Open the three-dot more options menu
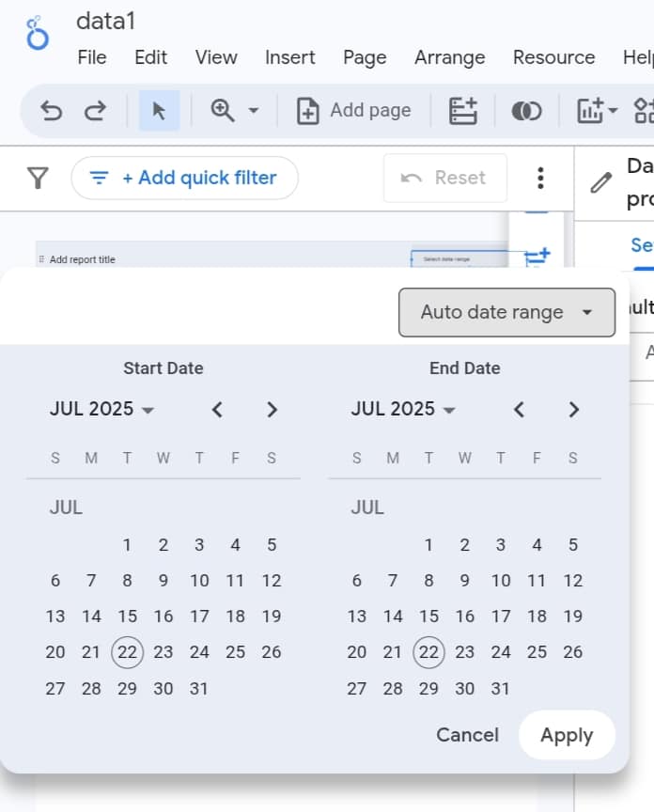Screen dimensions: 654x812 pos(540,178)
